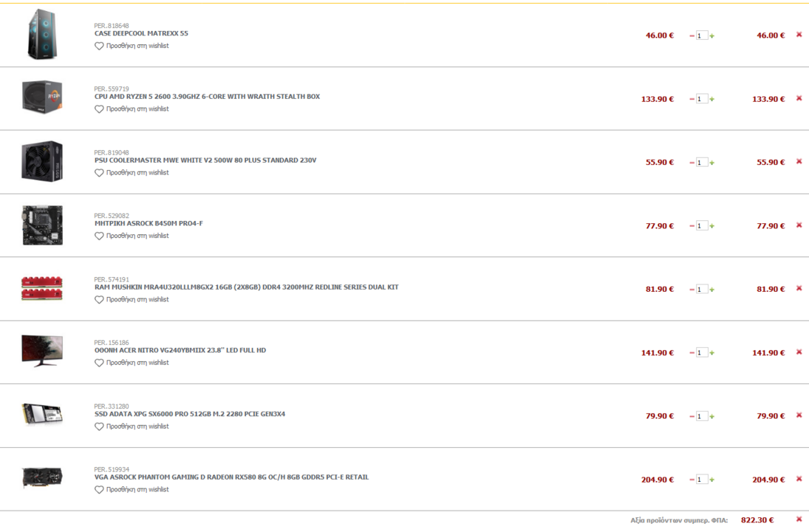Add CASE DEEPCOOL MATREXX 55 to wishlist

(132, 46)
